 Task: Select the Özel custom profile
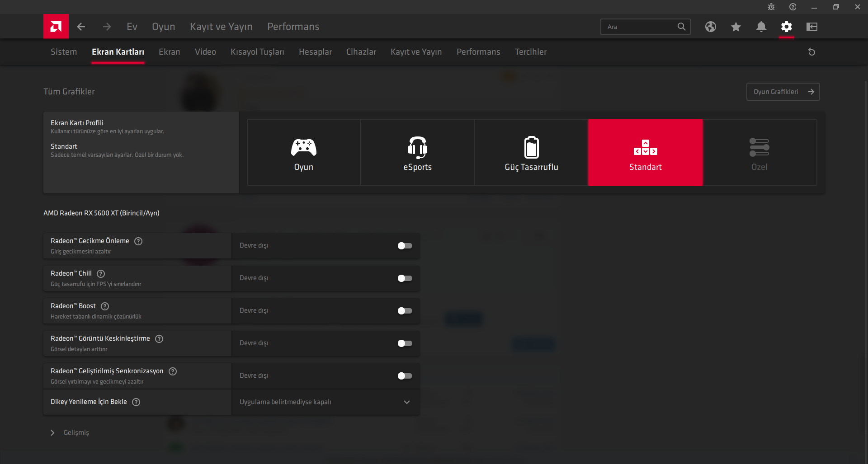point(759,153)
